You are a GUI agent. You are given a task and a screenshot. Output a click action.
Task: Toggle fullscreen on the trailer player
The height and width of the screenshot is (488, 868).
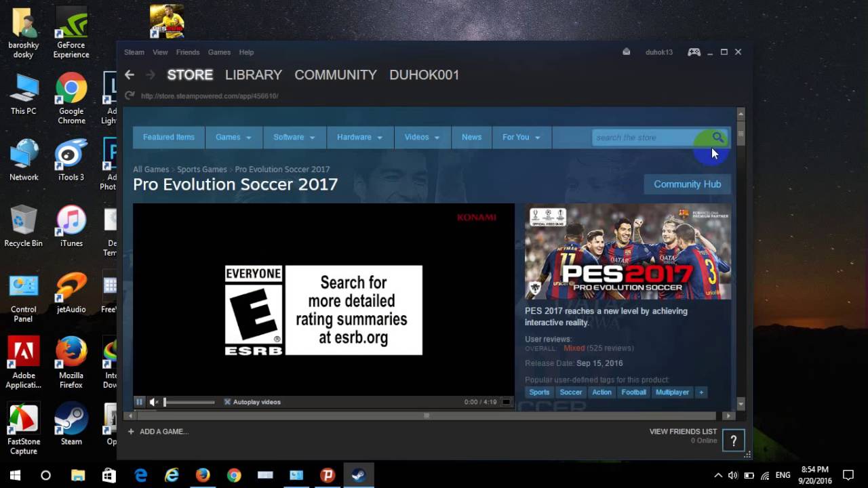(506, 402)
